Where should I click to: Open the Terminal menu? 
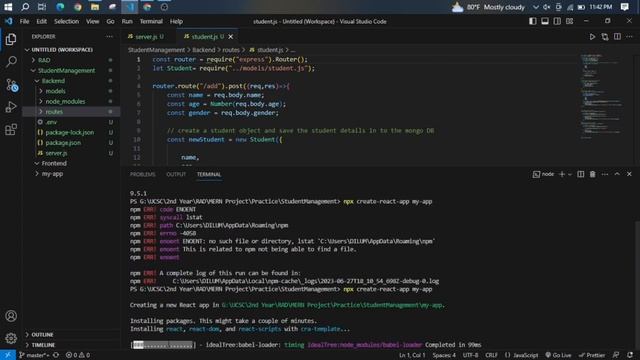tap(151, 21)
